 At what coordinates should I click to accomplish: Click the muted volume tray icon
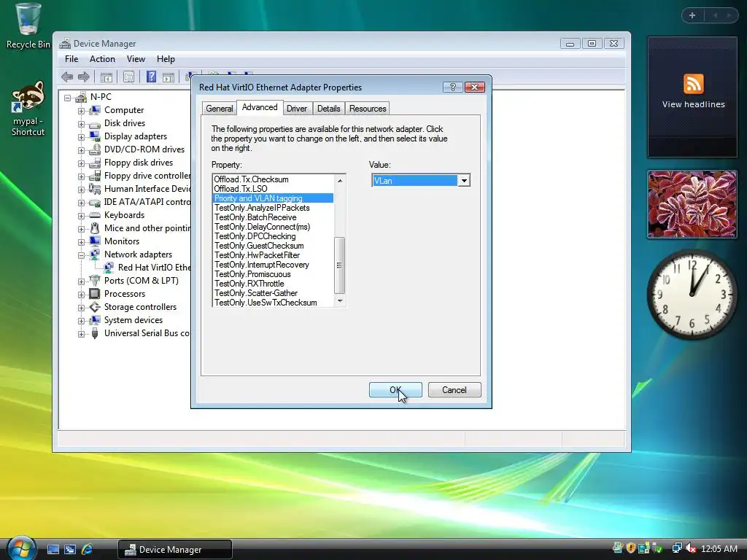click(691, 548)
